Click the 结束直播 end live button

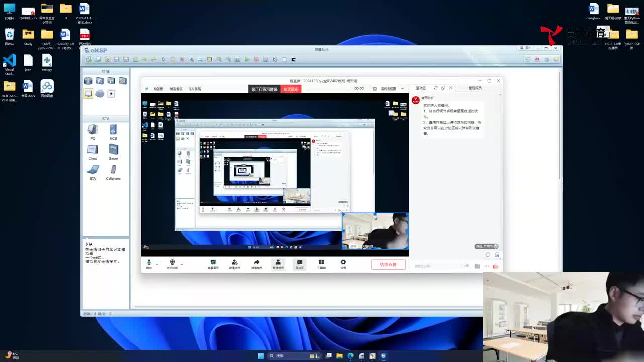(x=388, y=265)
